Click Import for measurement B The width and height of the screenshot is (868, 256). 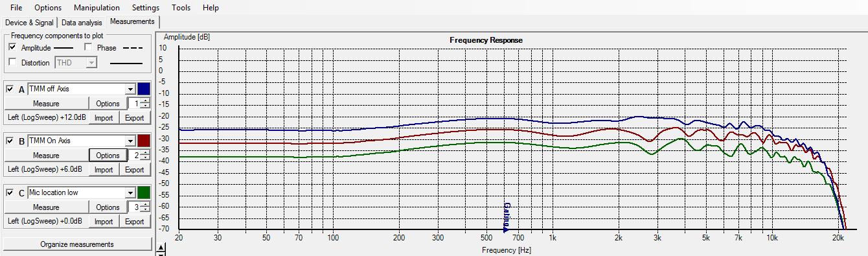pyautogui.click(x=104, y=170)
